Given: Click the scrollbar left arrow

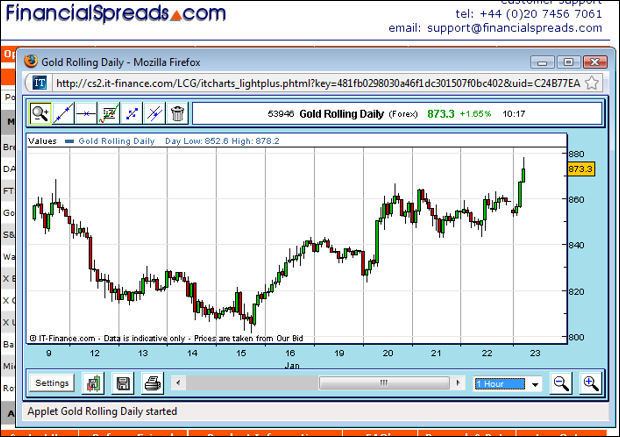Looking at the screenshot, I should (x=178, y=383).
